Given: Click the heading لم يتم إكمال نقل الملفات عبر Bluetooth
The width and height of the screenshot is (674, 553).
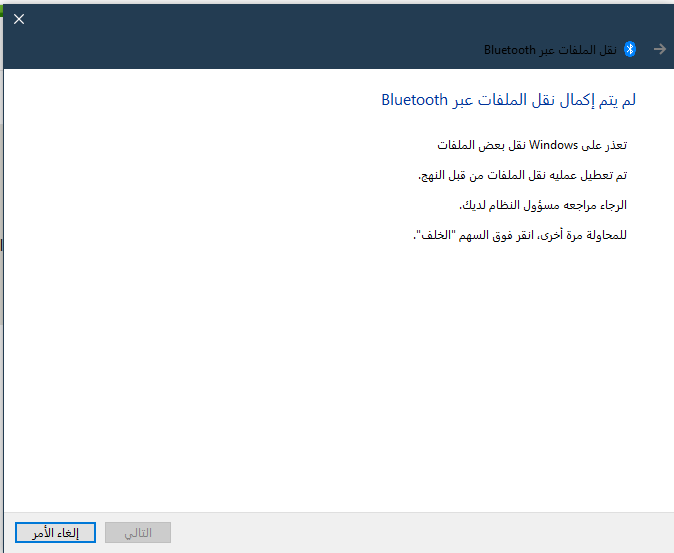Looking at the screenshot, I should pos(509,100).
